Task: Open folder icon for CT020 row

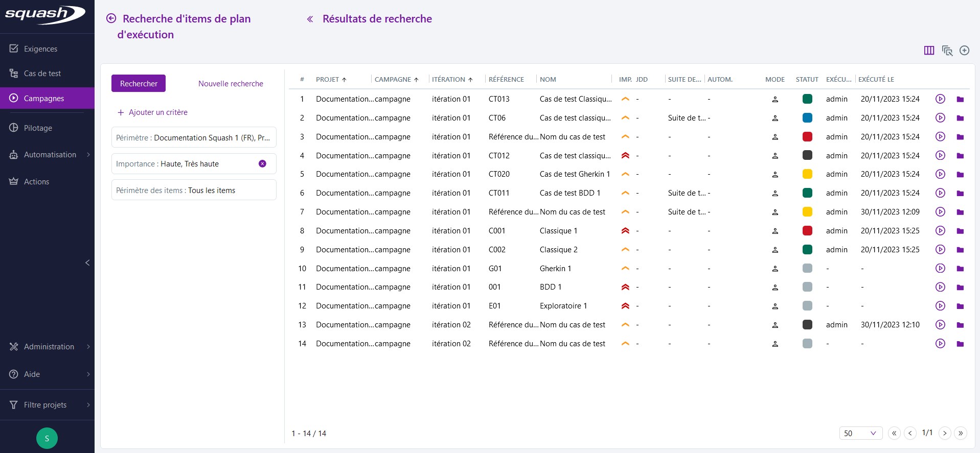Action: (960, 174)
